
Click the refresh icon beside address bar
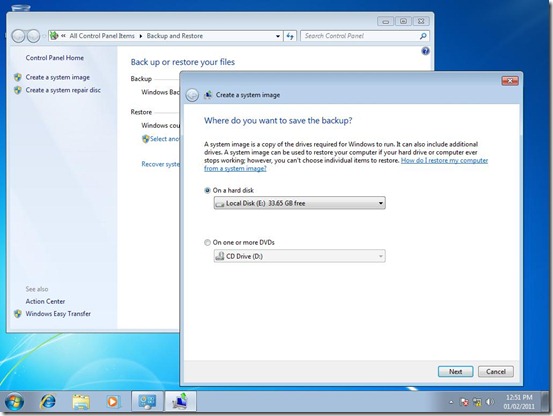pyautogui.click(x=290, y=36)
